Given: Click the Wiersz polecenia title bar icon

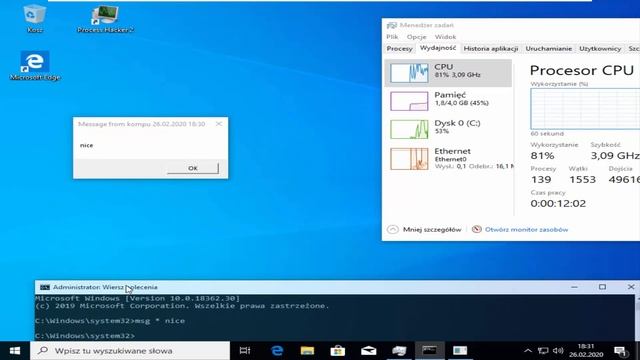Looking at the screenshot, I should tap(45, 287).
